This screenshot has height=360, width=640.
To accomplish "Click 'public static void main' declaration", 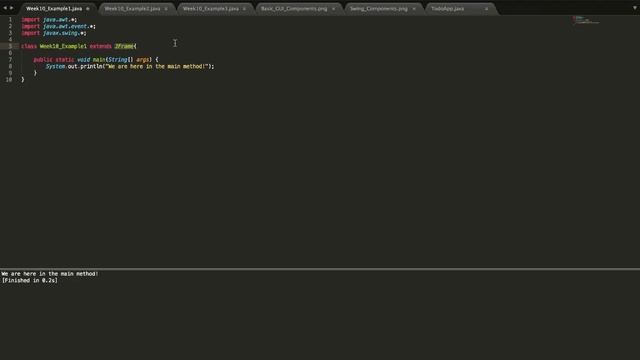I will [69, 60].
